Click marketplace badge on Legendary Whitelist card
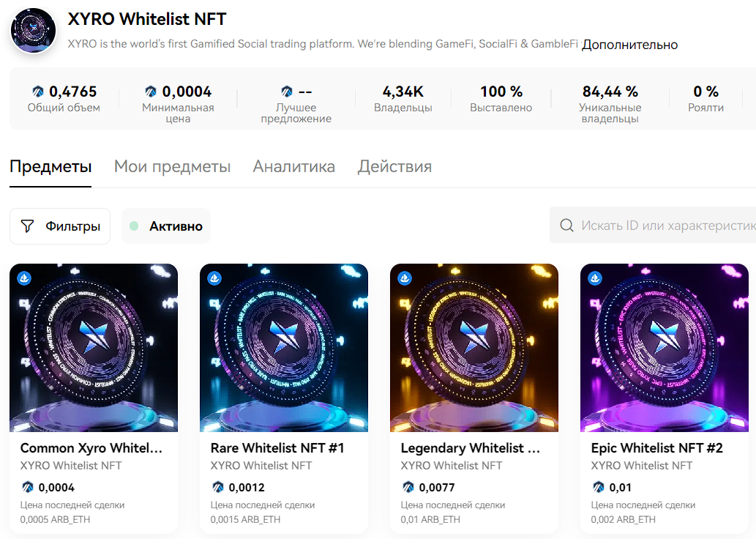756x539 pixels. tap(404, 278)
